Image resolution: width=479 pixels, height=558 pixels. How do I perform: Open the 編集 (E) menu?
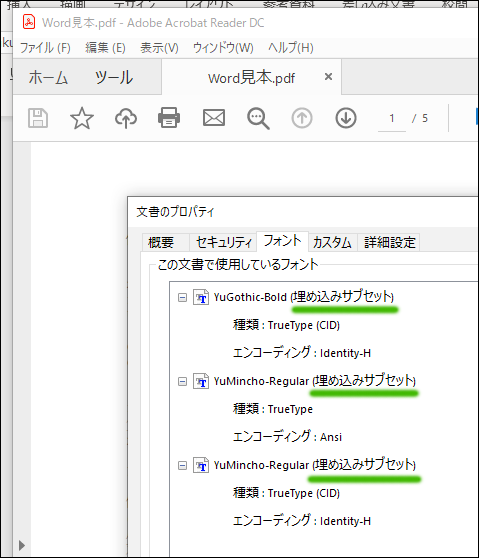[105, 47]
